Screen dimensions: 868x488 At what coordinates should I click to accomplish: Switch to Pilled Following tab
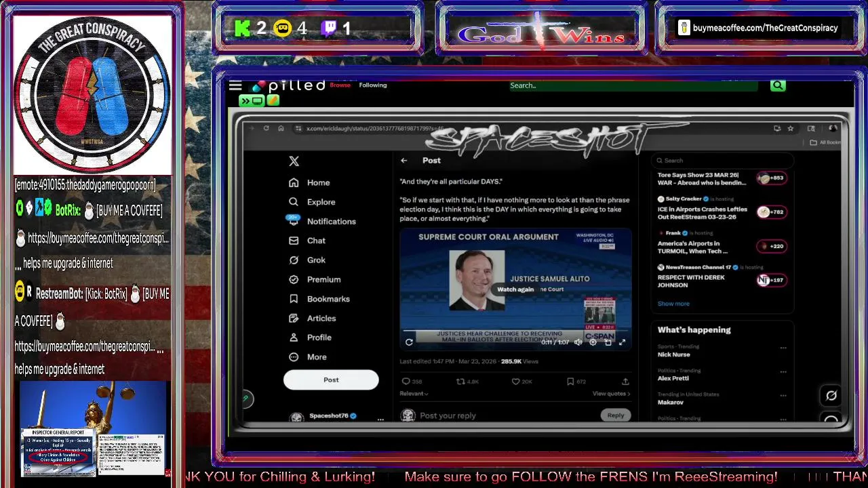click(373, 85)
